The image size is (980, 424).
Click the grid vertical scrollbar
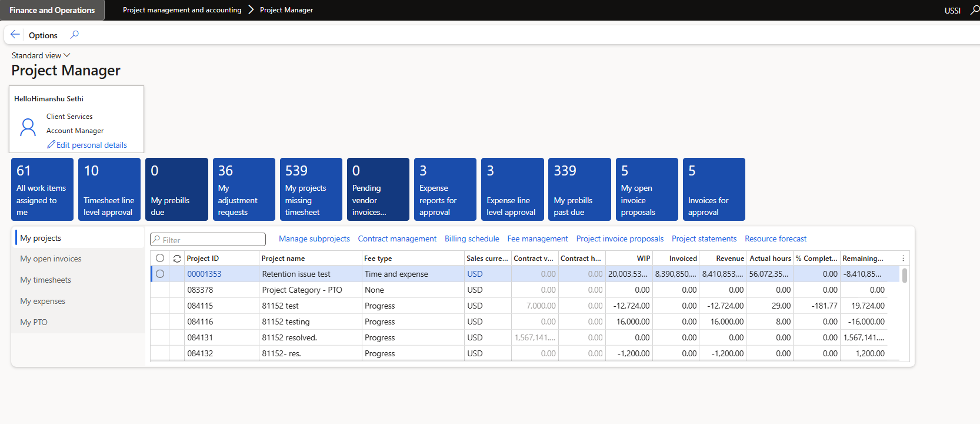[x=904, y=276]
